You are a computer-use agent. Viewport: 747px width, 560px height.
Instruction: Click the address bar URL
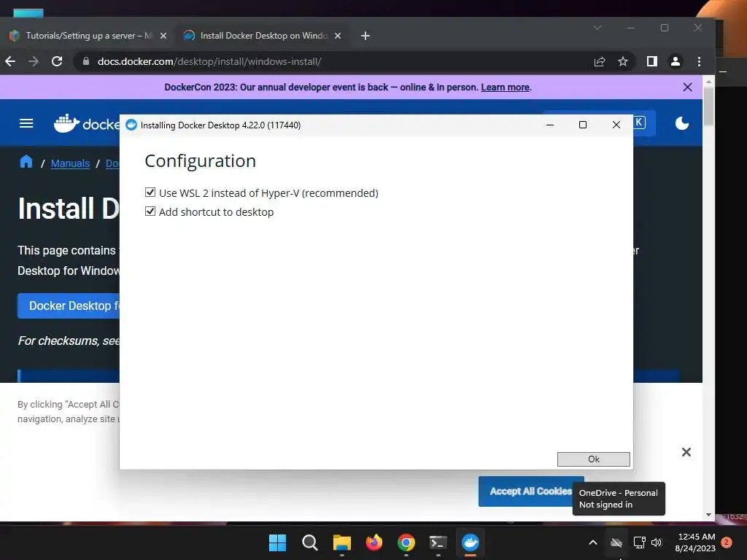209,61
